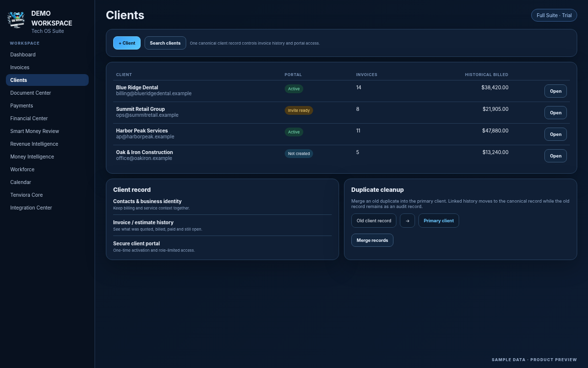Click the Search clients button
Screen dimensions: 588x368
pos(165,43)
